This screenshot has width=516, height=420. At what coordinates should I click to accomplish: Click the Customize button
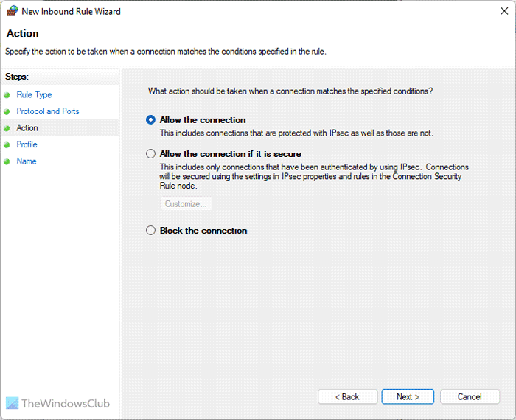186,204
